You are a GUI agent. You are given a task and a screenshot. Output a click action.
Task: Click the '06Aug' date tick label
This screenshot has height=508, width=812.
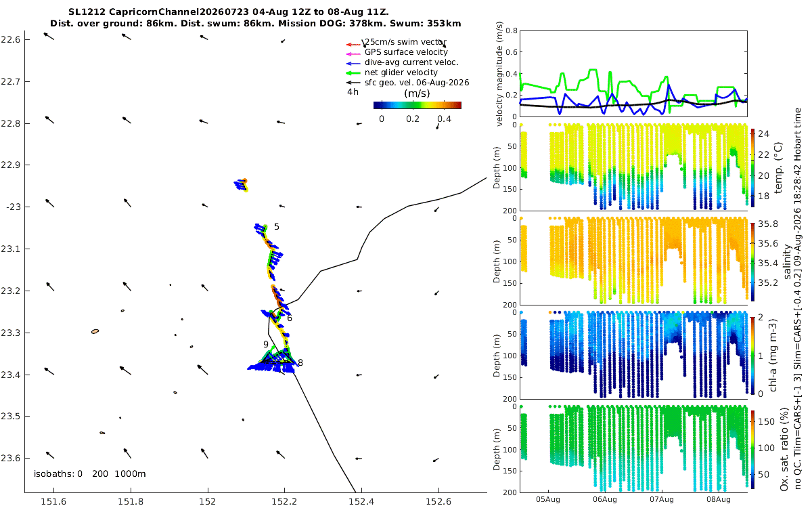click(605, 500)
